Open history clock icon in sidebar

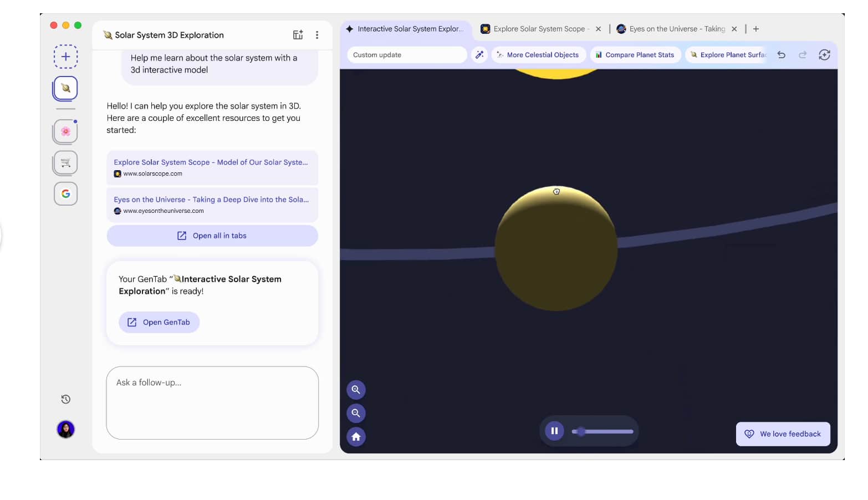pos(65,399)
